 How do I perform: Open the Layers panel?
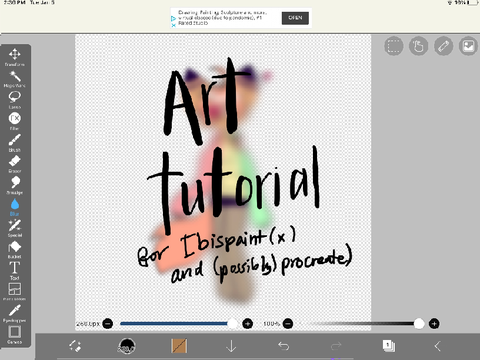tap(388, 346)
